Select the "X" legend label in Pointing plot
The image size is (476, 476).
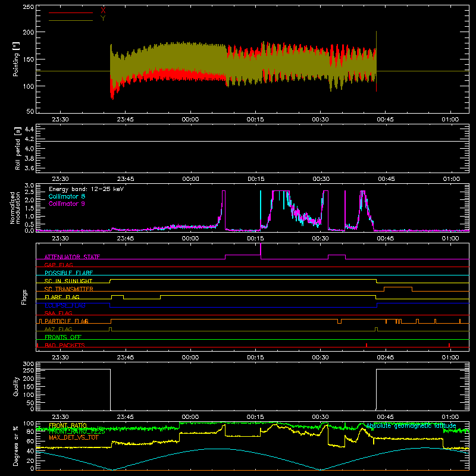[103, 11]
